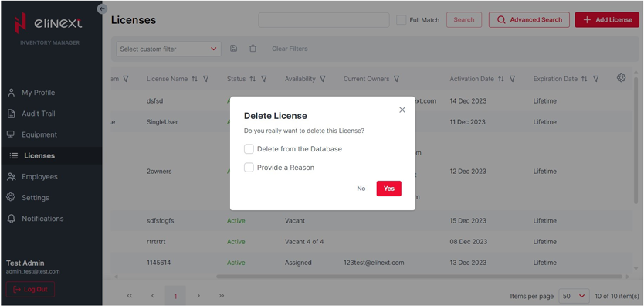The image size is (644, 306).
Task: Click the 123test@elinext.com owner cell
Action: click(x=374, y=263)
